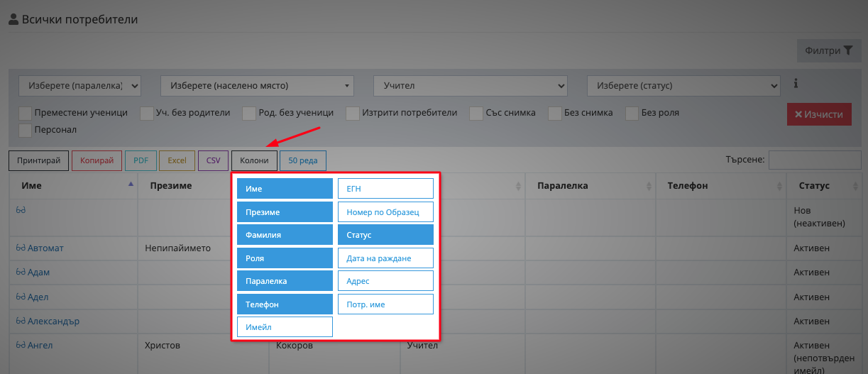Open the Изберете (паралелка) dropdown
Viewport: 868px width, 374px height.
pyautogui.click(x=80, y=85)
